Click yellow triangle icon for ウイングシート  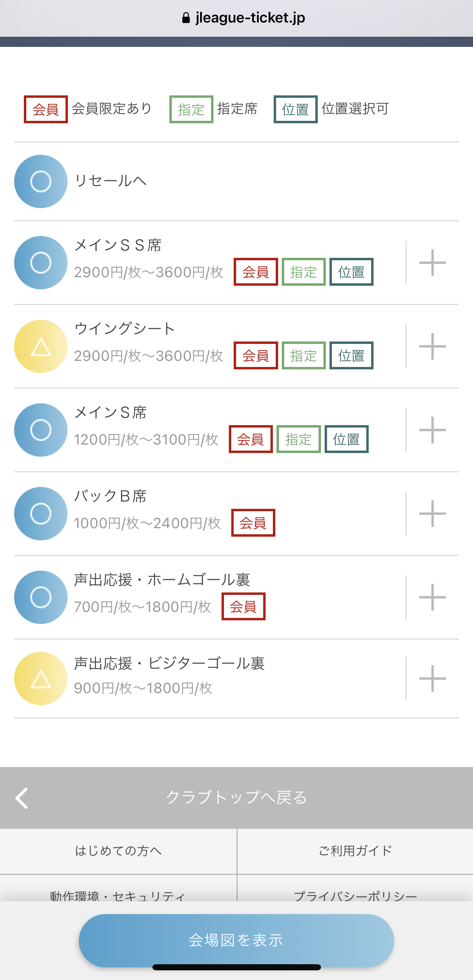pyautogui.click(x=41, y=346)
